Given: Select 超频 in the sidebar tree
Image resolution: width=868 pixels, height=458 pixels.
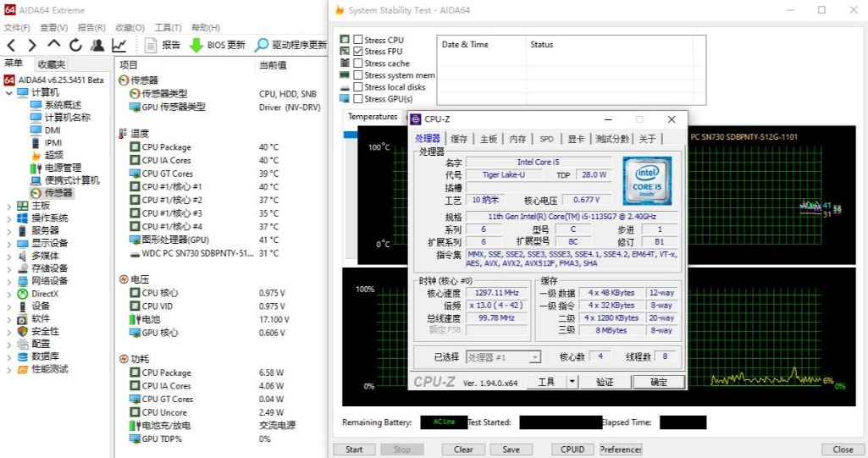Looking at the screenshot, I should tap(53, 156).
